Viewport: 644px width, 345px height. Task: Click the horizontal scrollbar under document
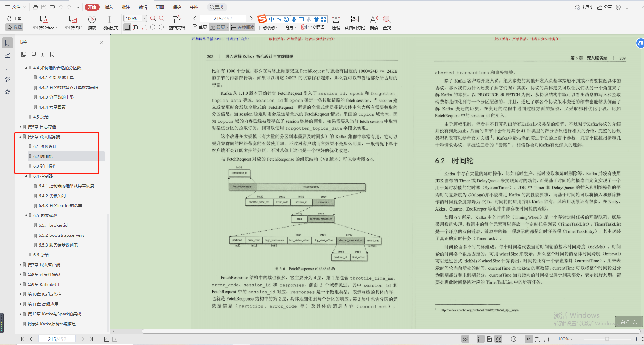coord(391,331)
